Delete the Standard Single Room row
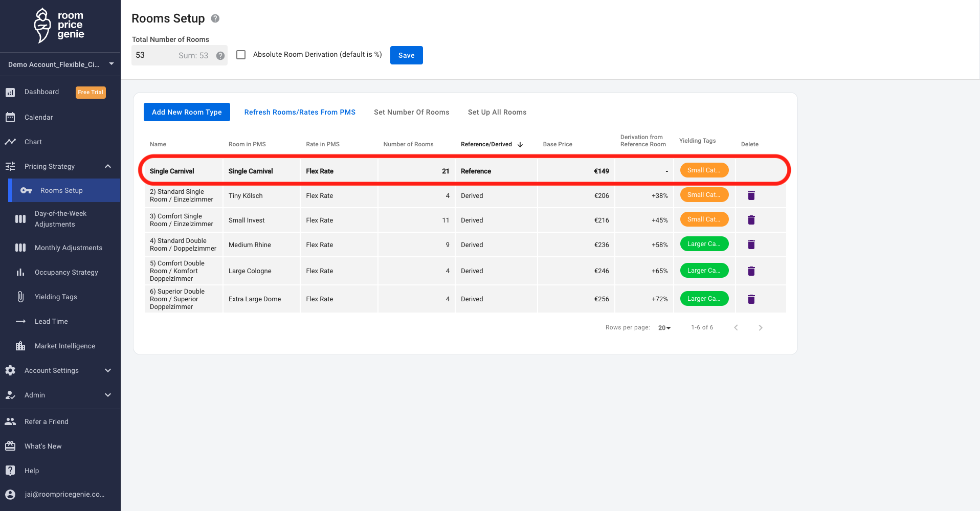Screen dimensions: 980x511 [x=751, y=195]
